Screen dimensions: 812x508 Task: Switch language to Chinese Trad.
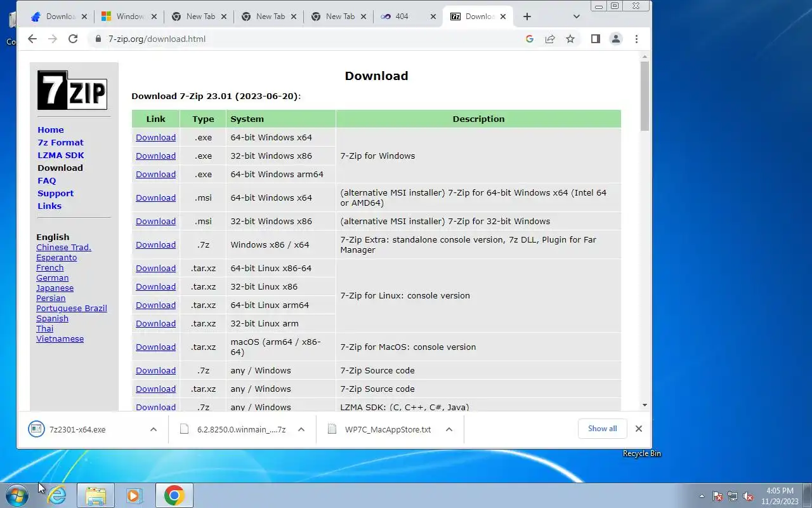63,247
